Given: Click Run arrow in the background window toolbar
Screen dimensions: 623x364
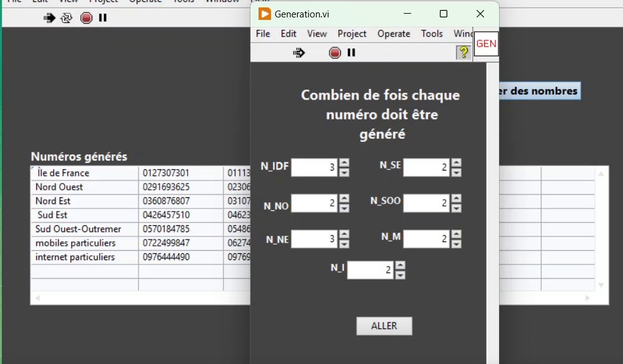Looking at the screenshot, I should (x=49, y=18).
